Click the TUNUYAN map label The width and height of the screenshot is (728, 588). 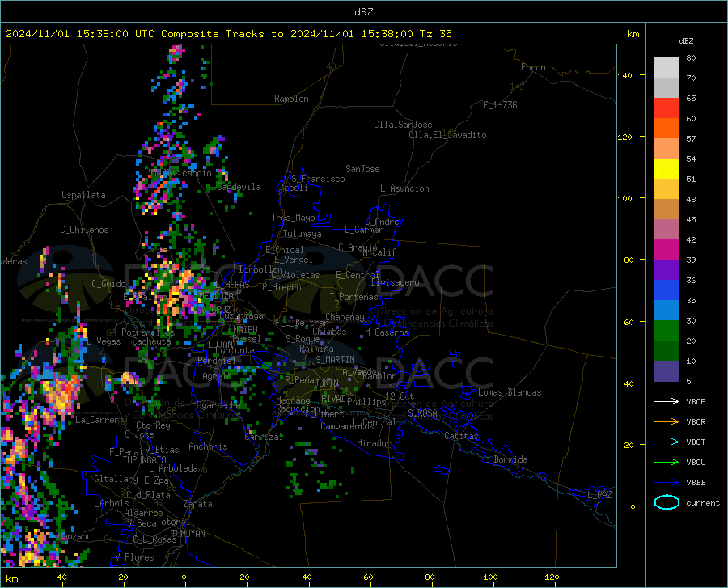tap(188, 534)
